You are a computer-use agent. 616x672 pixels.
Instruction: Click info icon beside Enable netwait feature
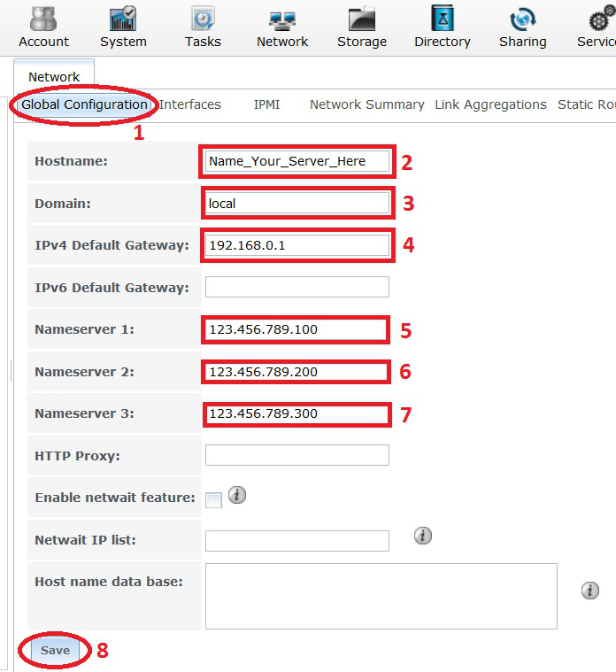[236, 496]
